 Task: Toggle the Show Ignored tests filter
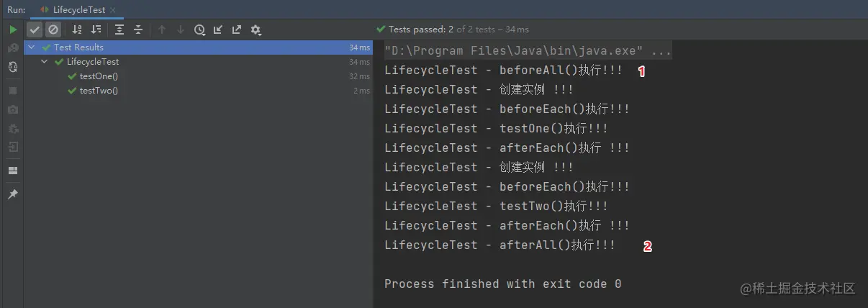[53, 30]
